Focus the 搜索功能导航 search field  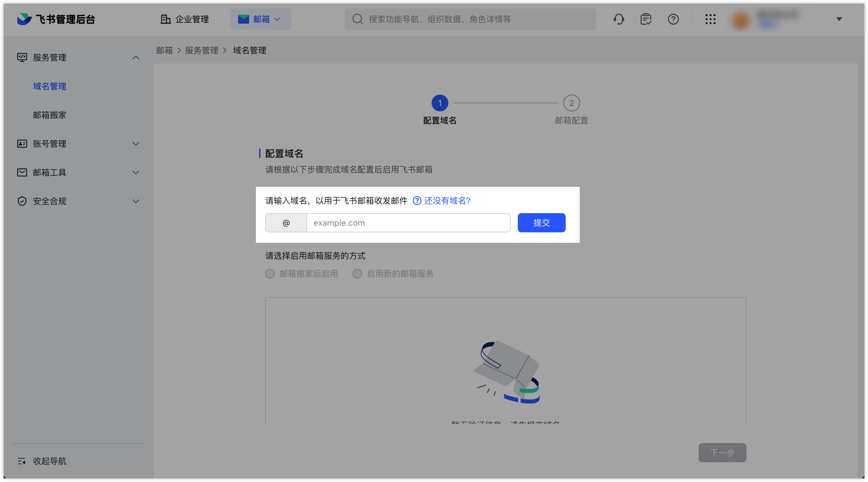pos(470,19)
